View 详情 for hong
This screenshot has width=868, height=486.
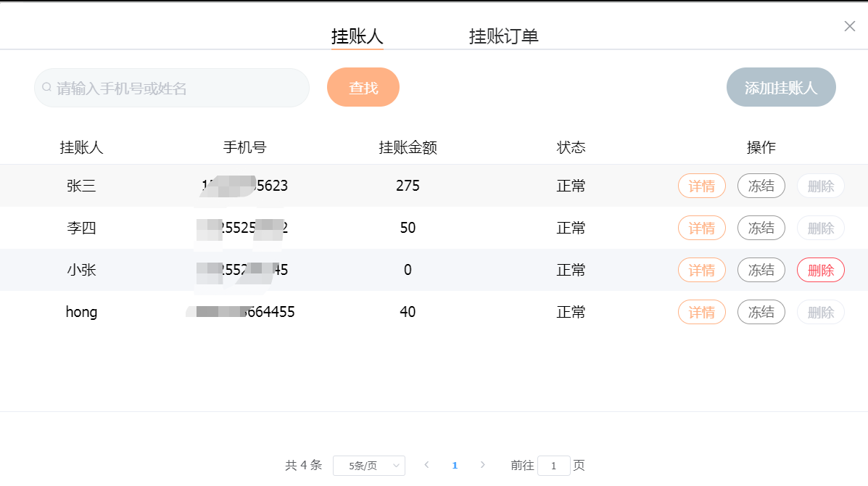(701, 313)
